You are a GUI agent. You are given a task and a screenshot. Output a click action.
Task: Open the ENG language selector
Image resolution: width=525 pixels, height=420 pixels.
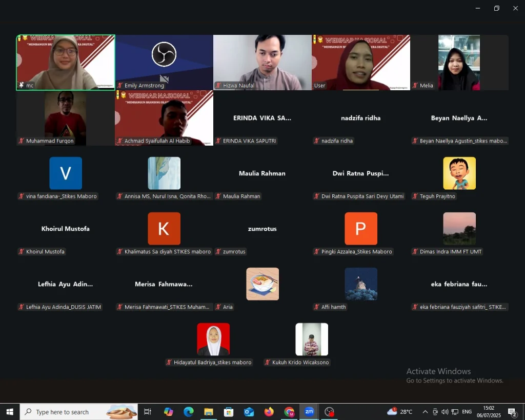(467, 411)
